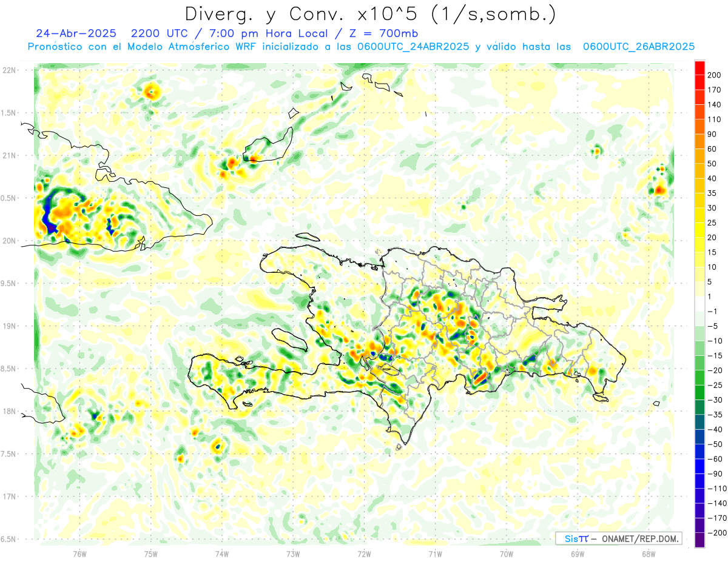Click the 'Sis' logo text in credit box

[571, 538]
